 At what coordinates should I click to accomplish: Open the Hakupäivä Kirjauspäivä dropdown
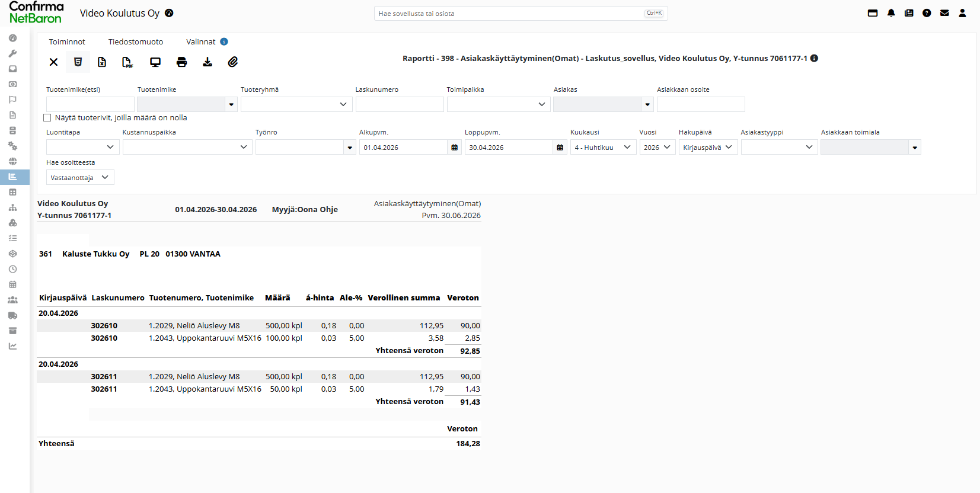click(x=708, y=147)
